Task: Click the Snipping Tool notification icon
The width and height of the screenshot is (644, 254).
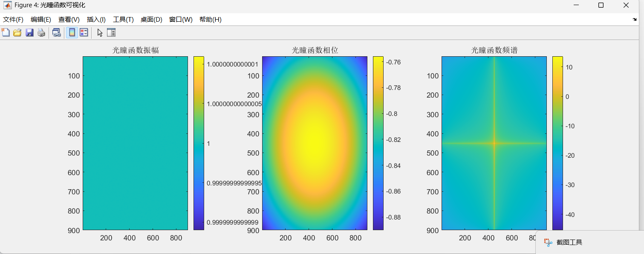Action: (x=548, y=242)
